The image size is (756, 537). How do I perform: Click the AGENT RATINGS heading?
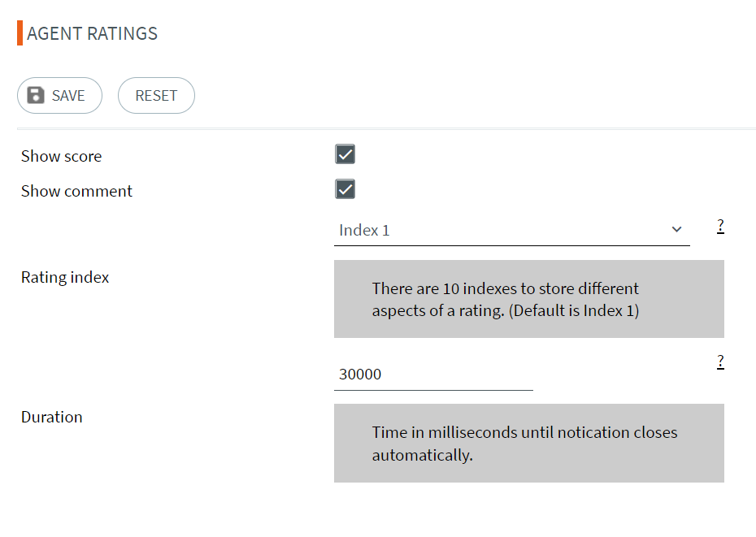pyautogui.click(x=92, y=33)
